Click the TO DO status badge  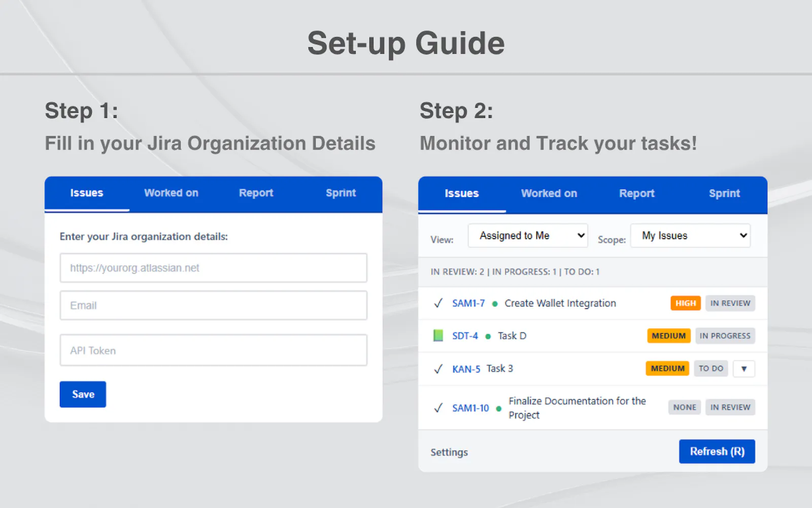tap(711, 368)
